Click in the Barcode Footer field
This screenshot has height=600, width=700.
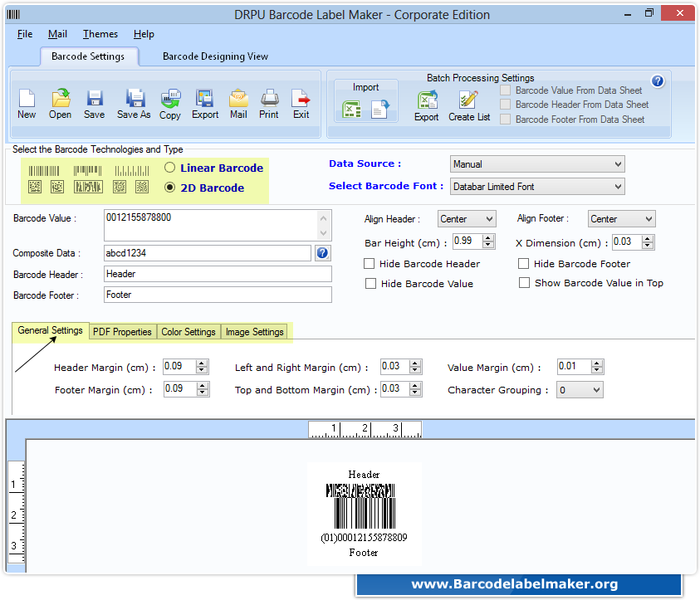218,295
